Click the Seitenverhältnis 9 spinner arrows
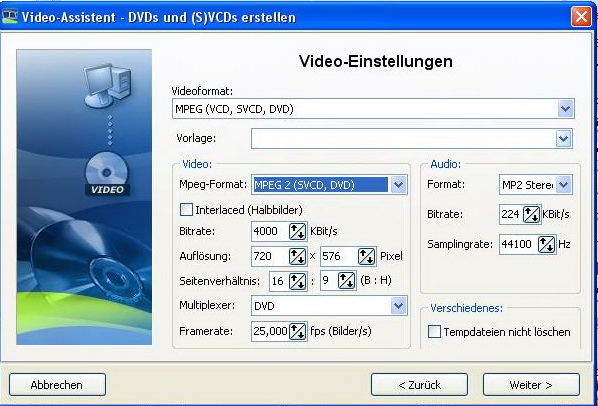The image size is (598, 406). point(347,281)
